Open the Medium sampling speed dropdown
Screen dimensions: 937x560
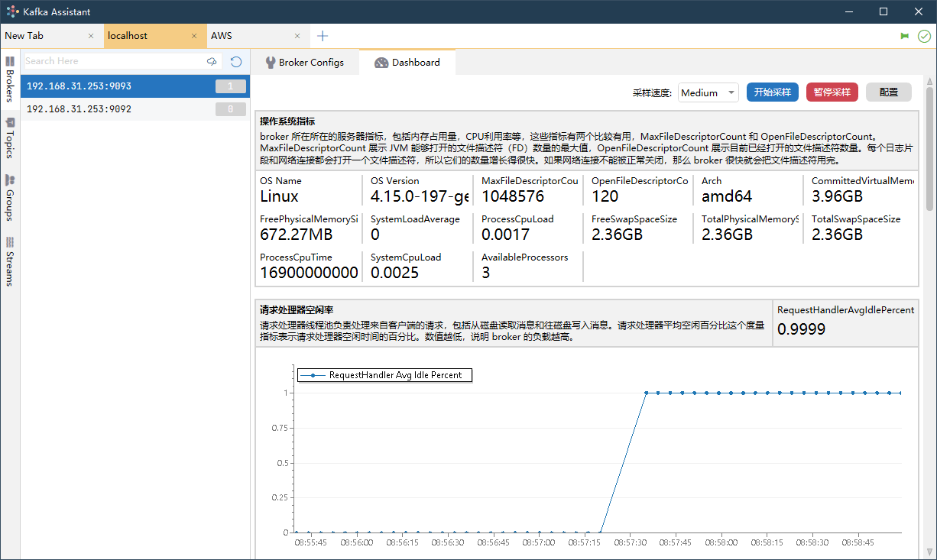click(x=708, y=92)
